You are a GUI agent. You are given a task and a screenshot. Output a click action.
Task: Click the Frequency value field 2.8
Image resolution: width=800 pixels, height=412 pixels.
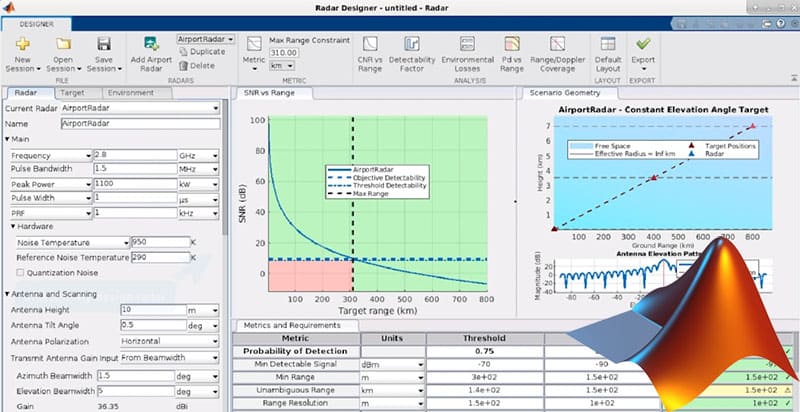click(135, 156)
